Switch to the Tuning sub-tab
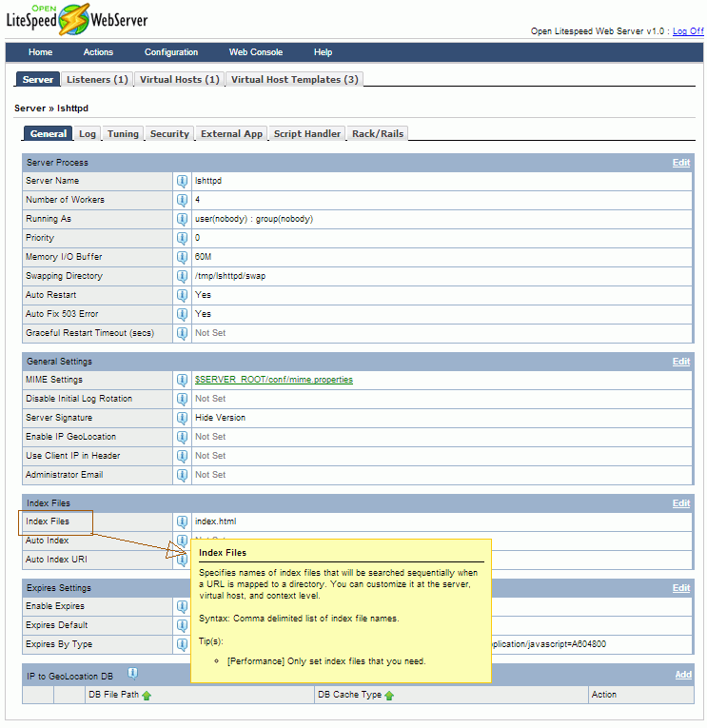The image size is (707, 728). (123, 134)
